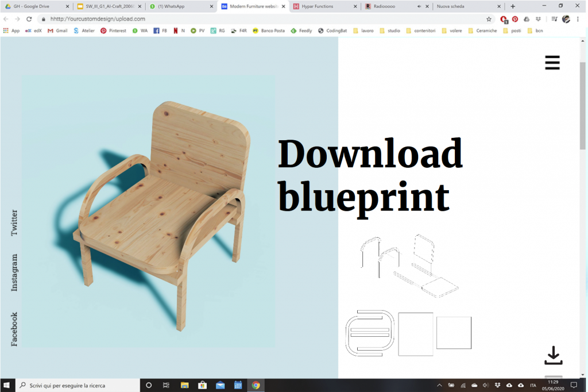Open the Twitter link on the sidebar
The image size is (588, 392).
pos(14,223)
